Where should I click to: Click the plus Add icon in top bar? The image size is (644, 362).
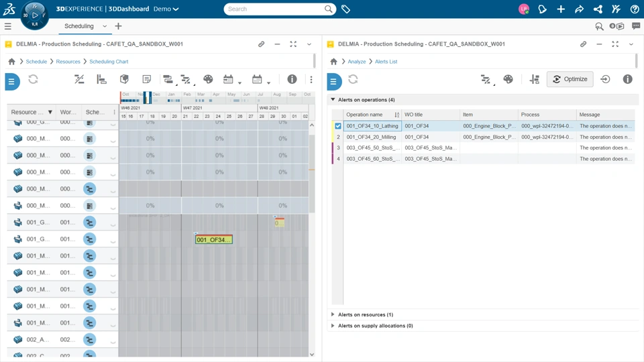click(x=561, y=9)
